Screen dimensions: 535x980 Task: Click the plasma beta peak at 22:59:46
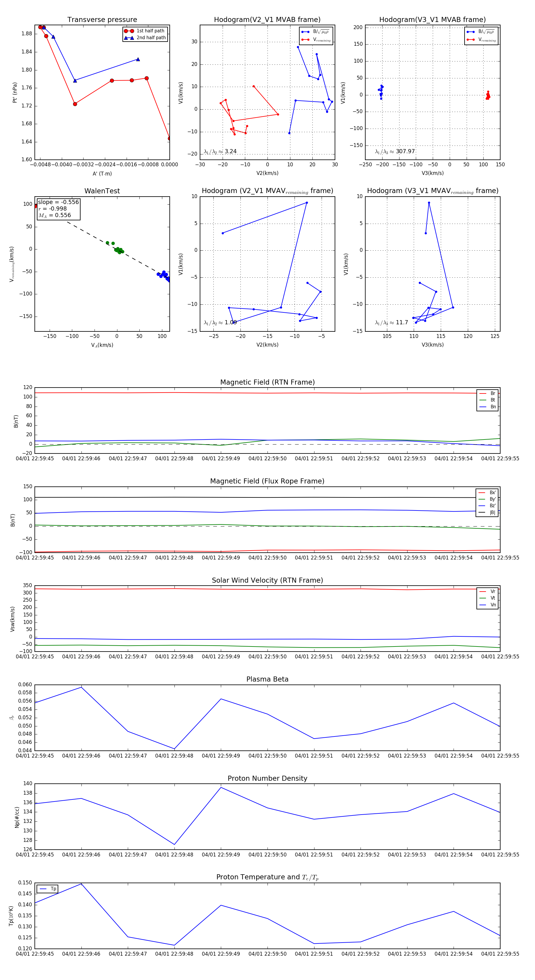point(81,687)
